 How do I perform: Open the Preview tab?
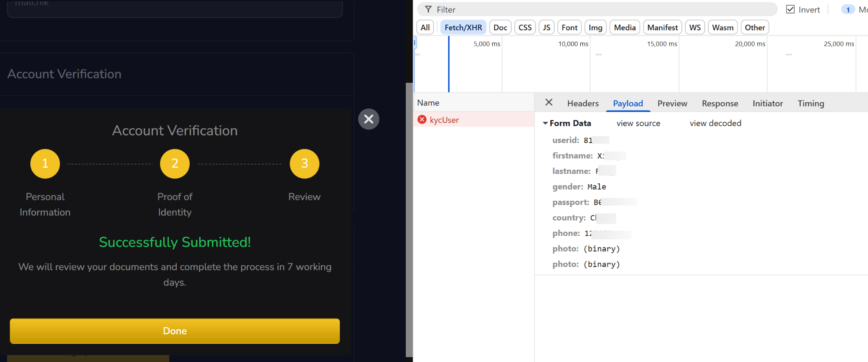pos(672,103)
